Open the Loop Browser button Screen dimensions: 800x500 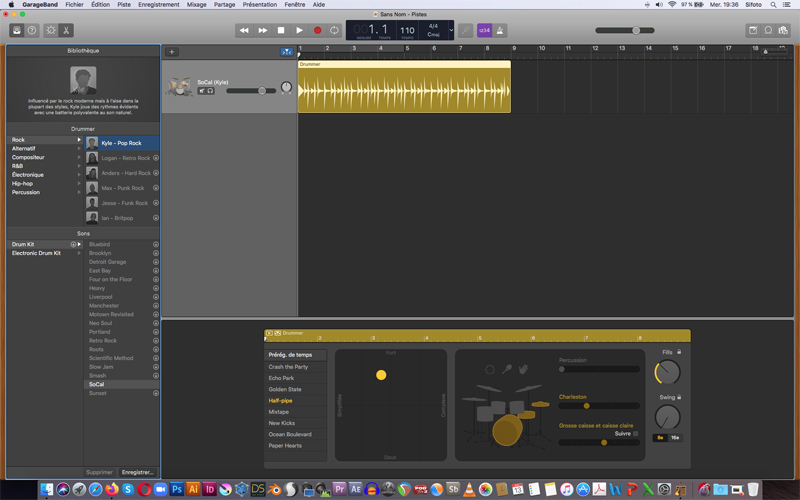(x=768, y=30)
